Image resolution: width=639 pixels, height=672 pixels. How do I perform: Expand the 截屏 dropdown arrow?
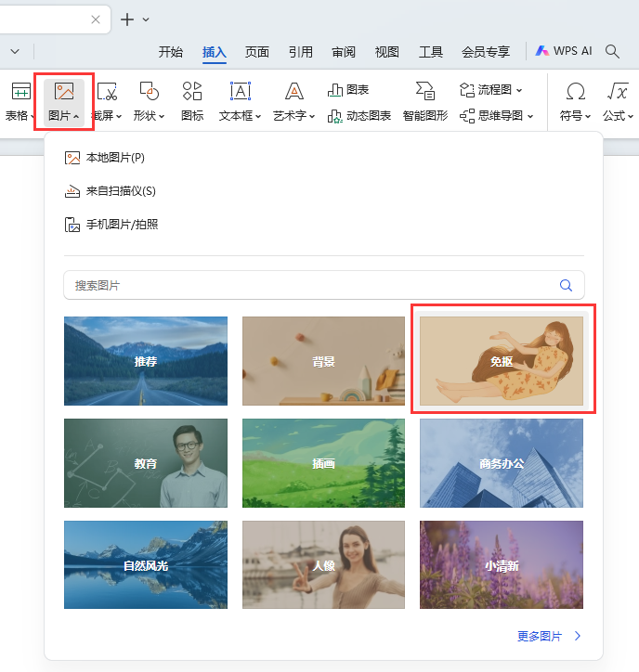119,116
